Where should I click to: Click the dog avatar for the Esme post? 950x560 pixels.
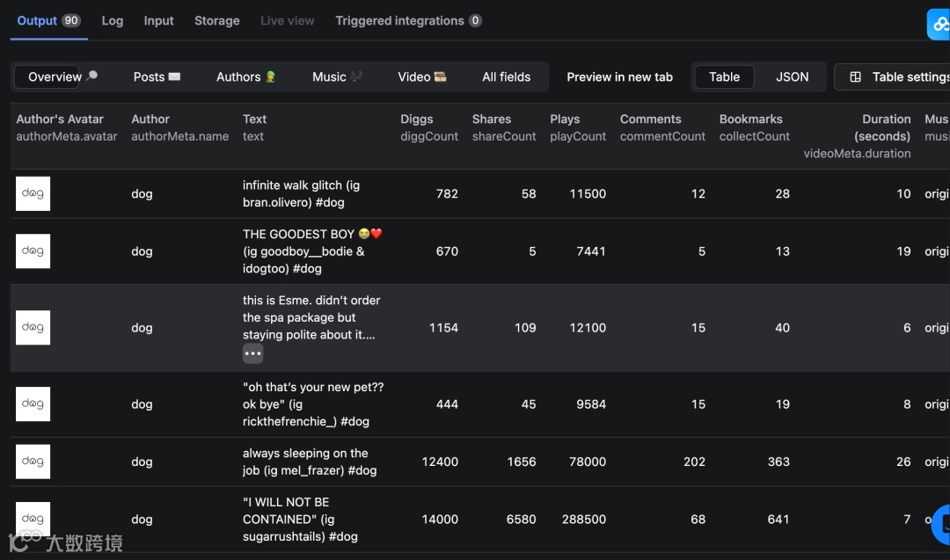[x=33, y=327]
